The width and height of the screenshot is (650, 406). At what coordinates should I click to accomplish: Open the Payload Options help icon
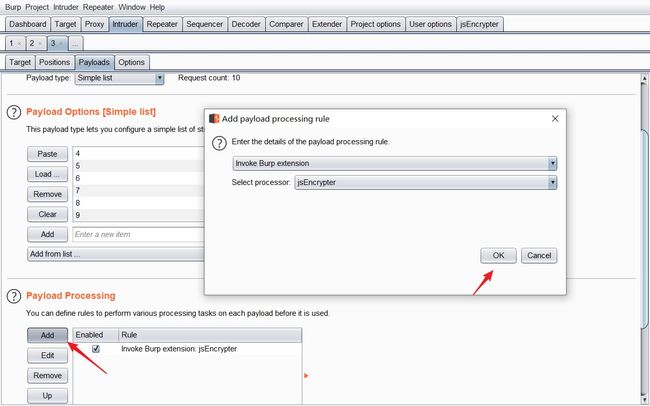click(x=14, y=112)
